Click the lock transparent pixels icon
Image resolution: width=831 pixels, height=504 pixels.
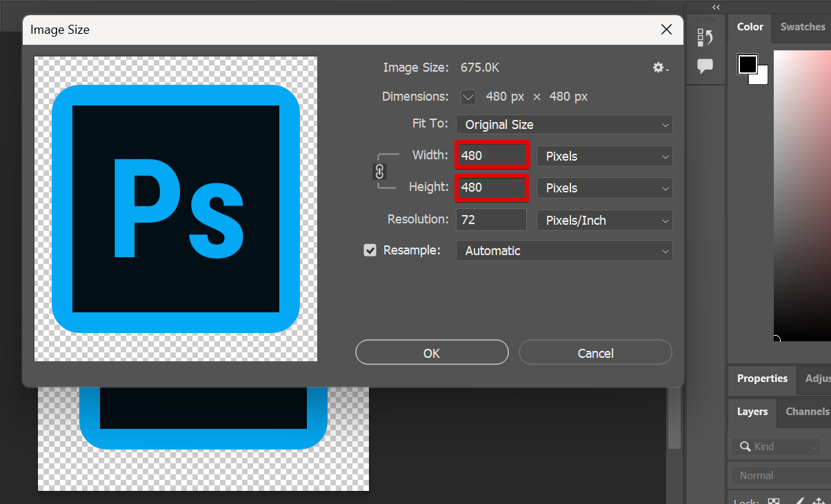tap(774, 502)
